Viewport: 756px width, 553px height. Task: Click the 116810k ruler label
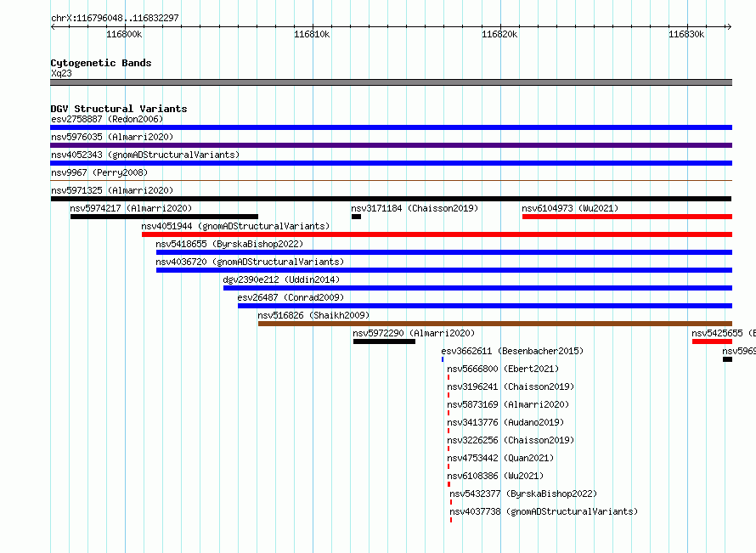312,34
